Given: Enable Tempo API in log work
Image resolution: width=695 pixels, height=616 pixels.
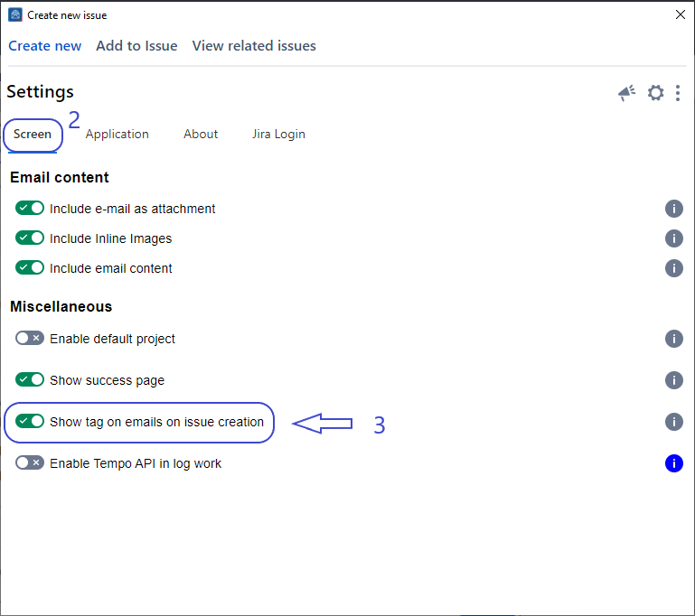Looking at the screenshot, I should point(30,463).
